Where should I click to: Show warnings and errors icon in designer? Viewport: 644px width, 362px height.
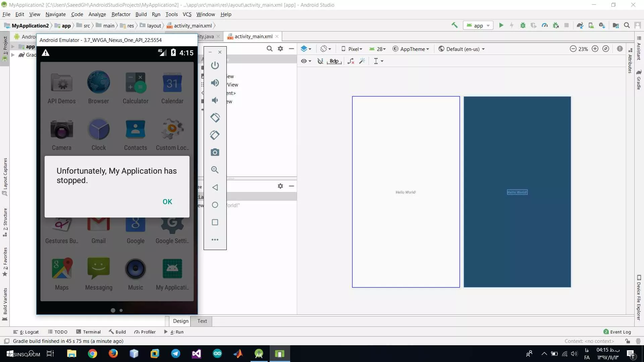[620, 49]
